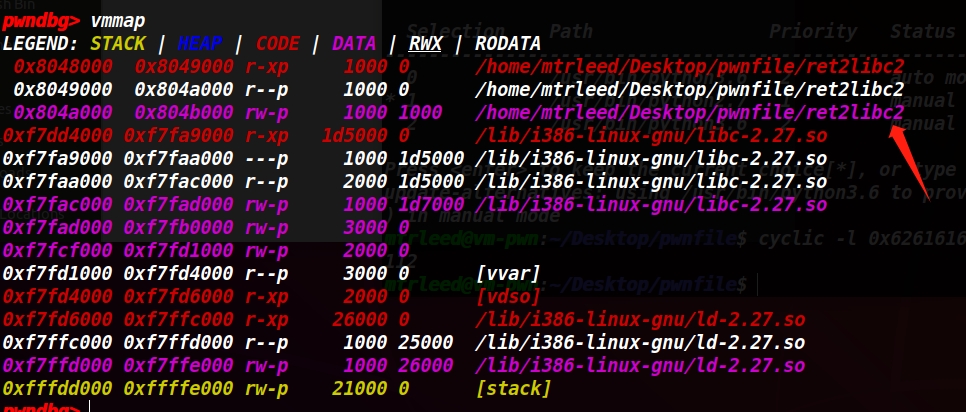Click the CODE legend label
The height and width of the screenshot is (412, 966).
click(277, 44)
